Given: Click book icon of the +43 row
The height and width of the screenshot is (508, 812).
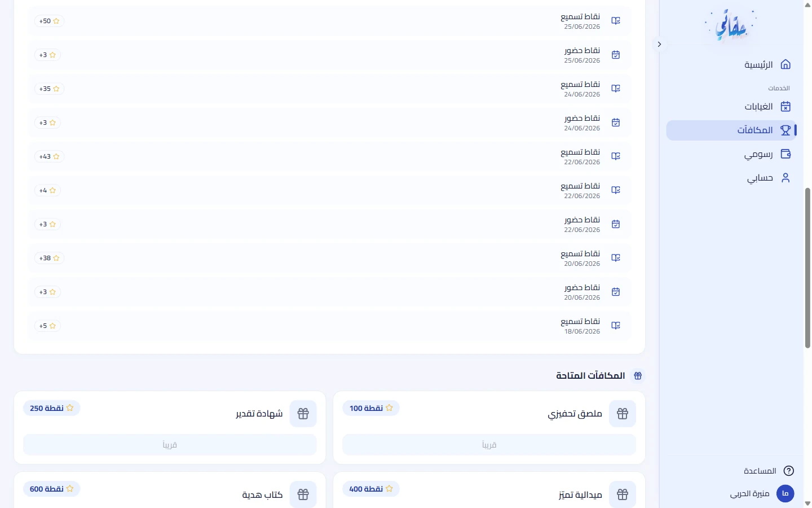Looking at the screenshot, I should 616,156.
